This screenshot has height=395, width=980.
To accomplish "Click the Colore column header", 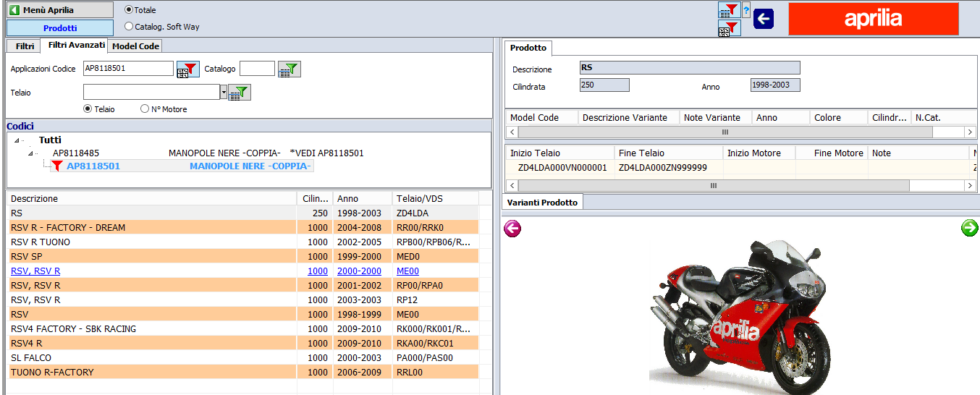I will (x=838, y=117).
